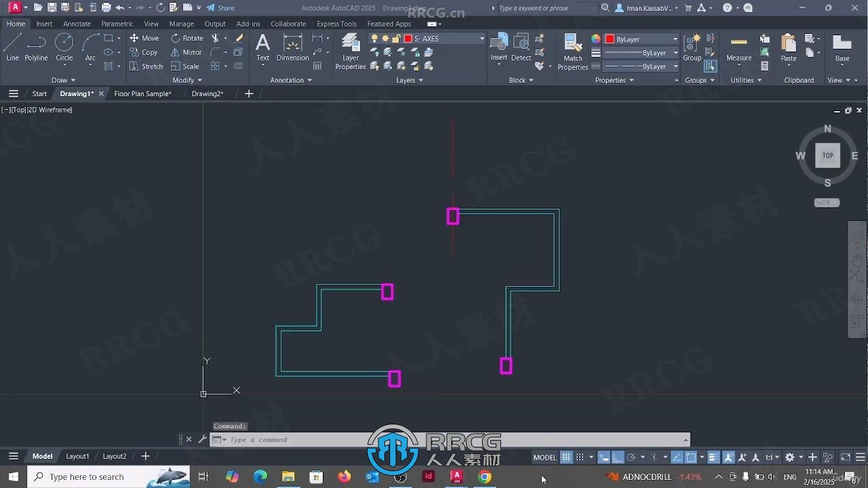Select the Line tool
This screenshot has width=868, height=488.
(12, 47)
